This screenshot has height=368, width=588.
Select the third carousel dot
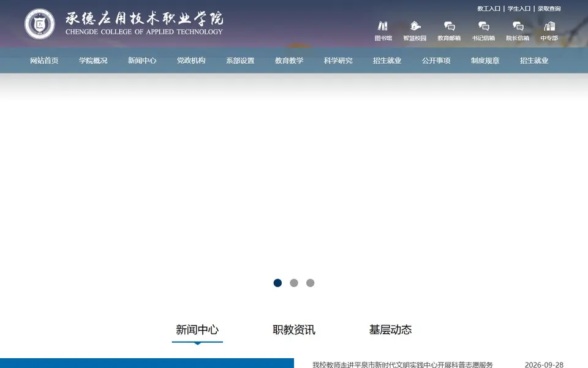pyautogui.click(x=310, y=283)
